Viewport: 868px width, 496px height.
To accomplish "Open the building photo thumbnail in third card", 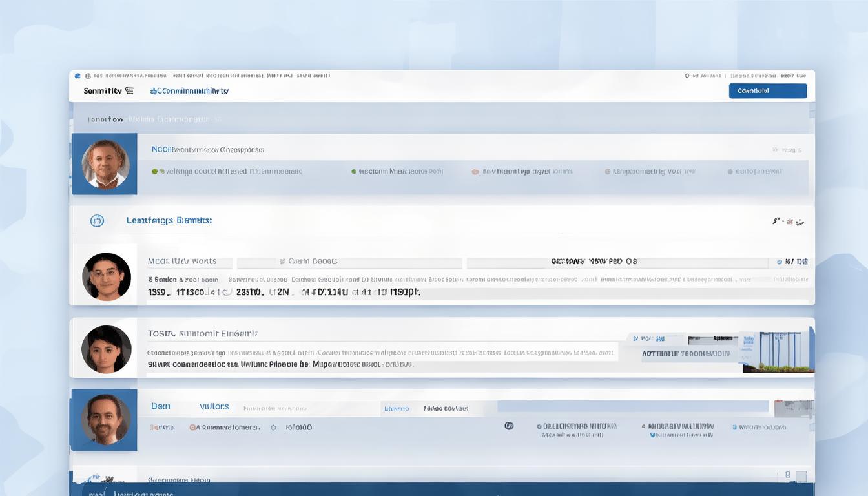I will point(778,353).
